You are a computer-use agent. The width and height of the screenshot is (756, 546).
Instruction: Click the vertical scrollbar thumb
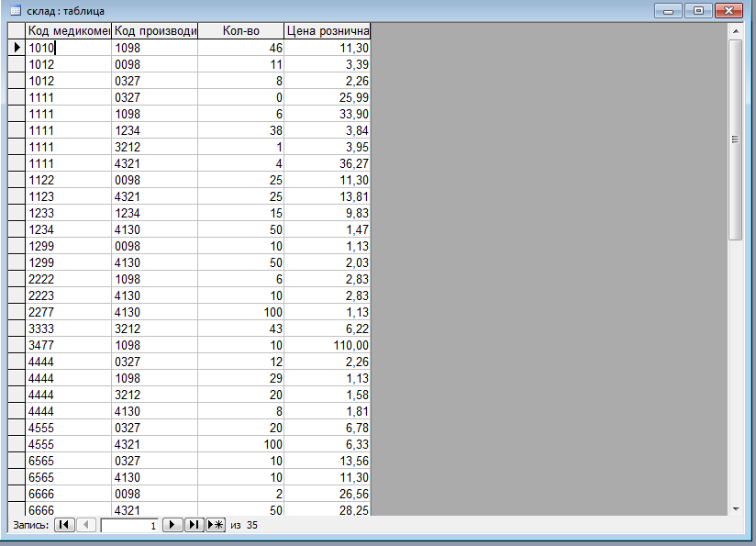click(x=735, y=139)
